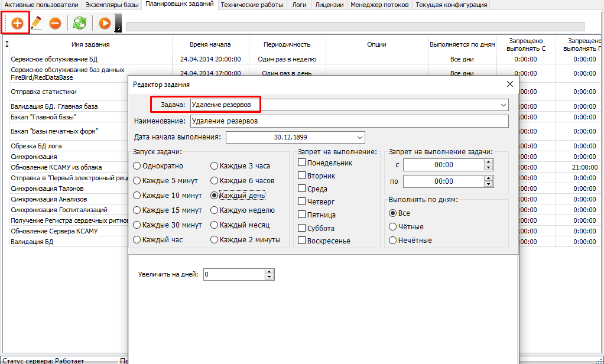The width and height of the screenshot is (604, 364).
Task: Select Каждые 15 минут option
Action: (168, 210)
